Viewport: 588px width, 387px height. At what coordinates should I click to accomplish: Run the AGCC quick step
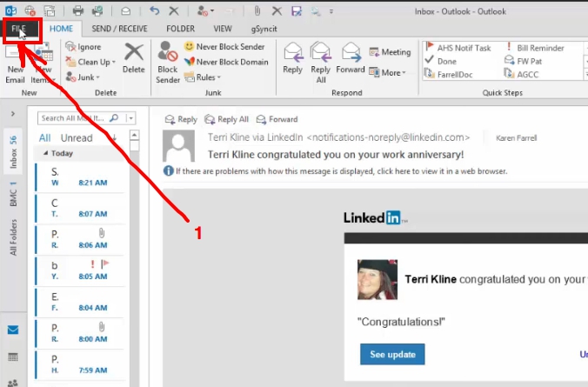(522, 74)
